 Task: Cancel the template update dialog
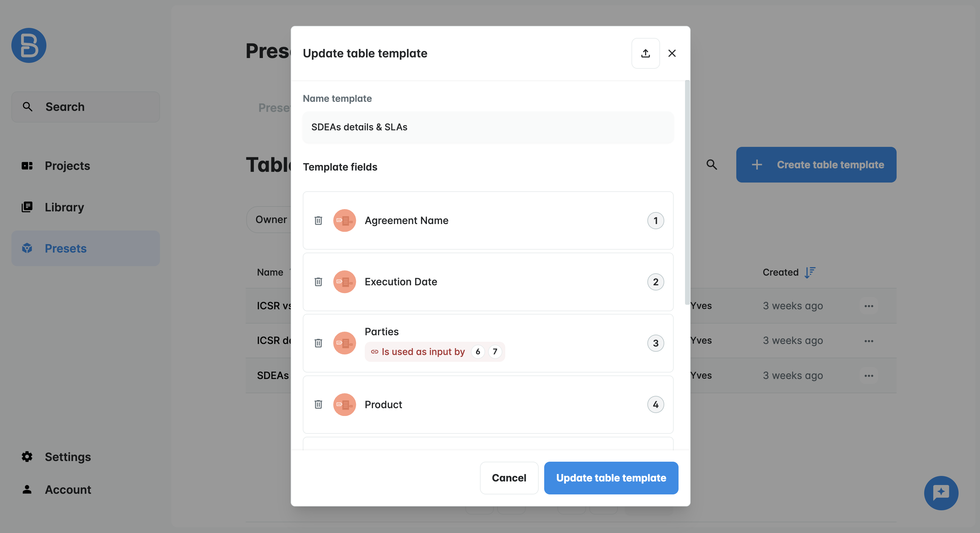click(x=508, y=478)
